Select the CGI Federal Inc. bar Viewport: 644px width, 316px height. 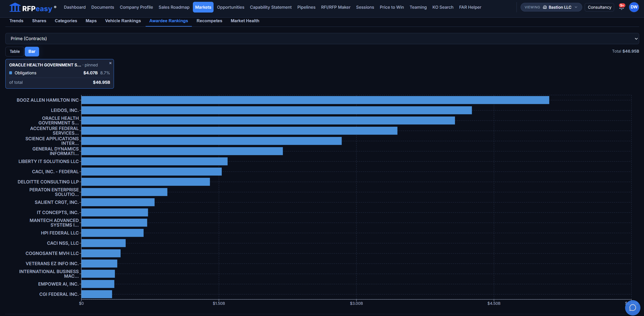[97, 294]
